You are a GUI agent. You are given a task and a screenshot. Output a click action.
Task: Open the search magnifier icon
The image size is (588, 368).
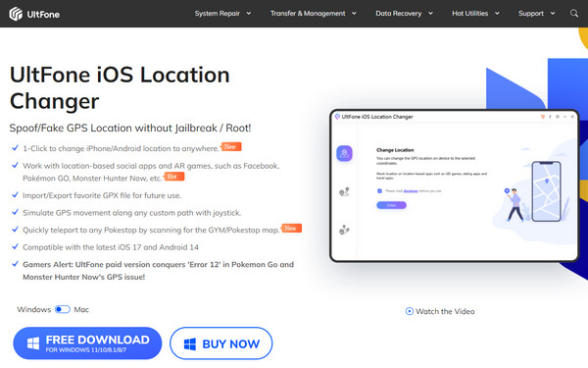pyautogui.click(x=573, y=14)
